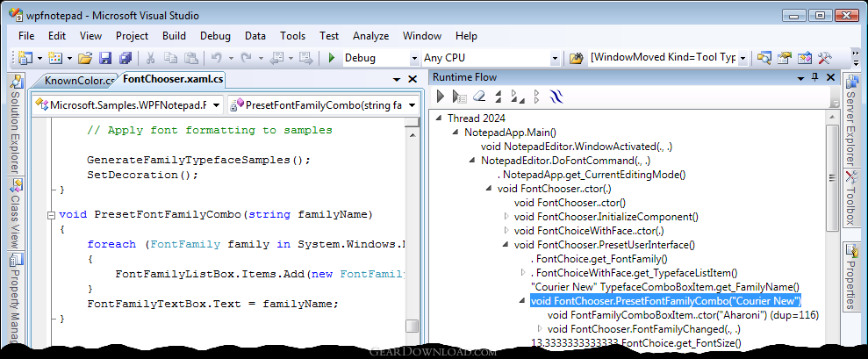868x359 pixels.
Task: Click the Navigate Forward icon
Action: [306, 58]
